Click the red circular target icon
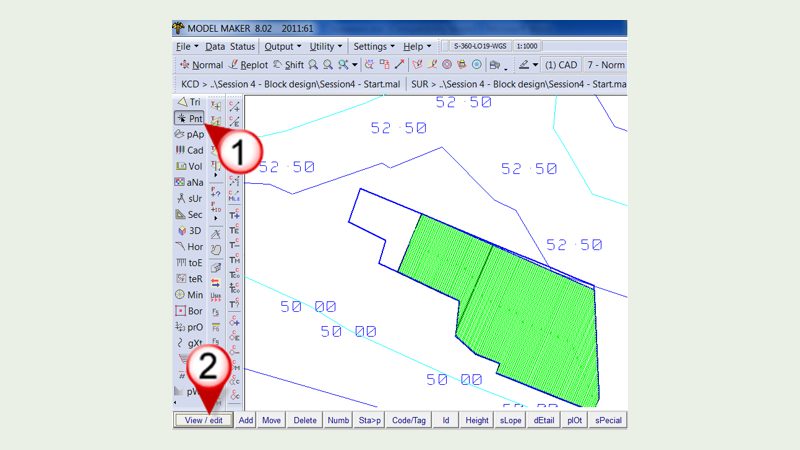800x450 pixels. [447, 65]
